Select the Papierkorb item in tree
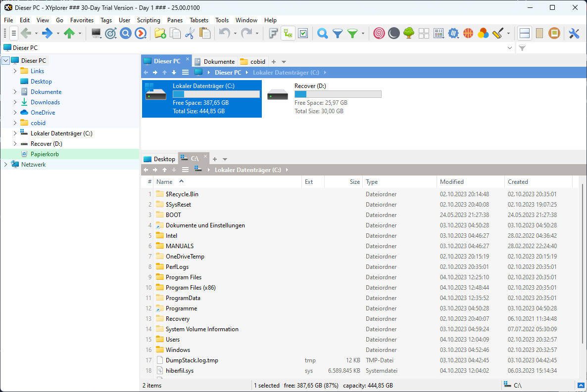 (45, 154)
